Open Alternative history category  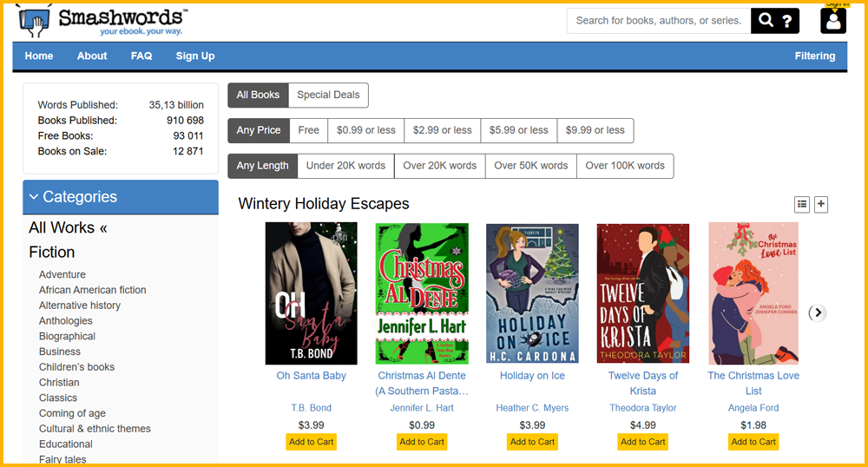pos(80,306)
